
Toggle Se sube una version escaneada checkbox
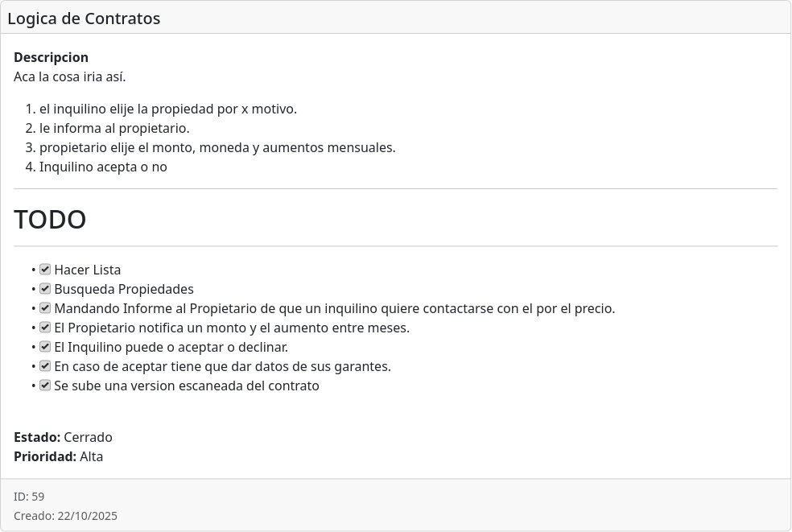[45, 386]
